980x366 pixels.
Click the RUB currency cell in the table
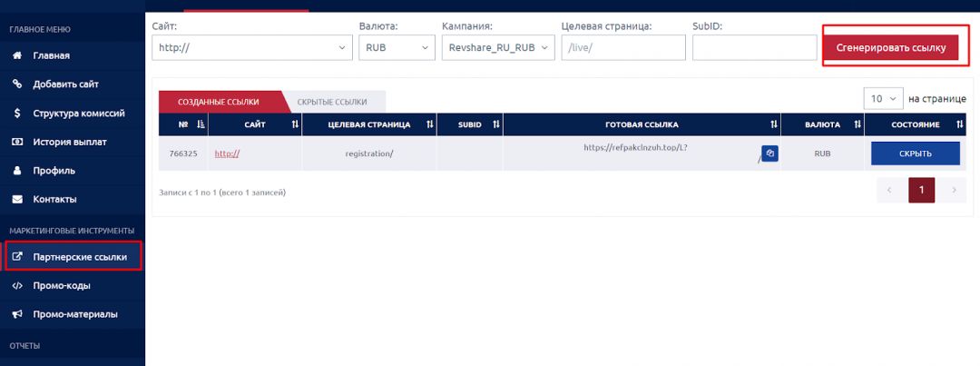click(822, 153)
